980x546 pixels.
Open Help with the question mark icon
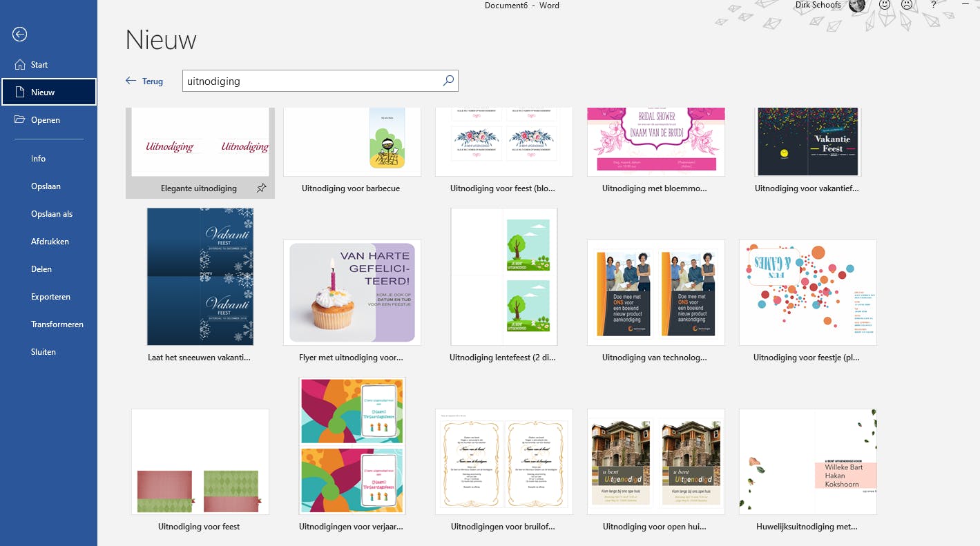click(934, 5)
